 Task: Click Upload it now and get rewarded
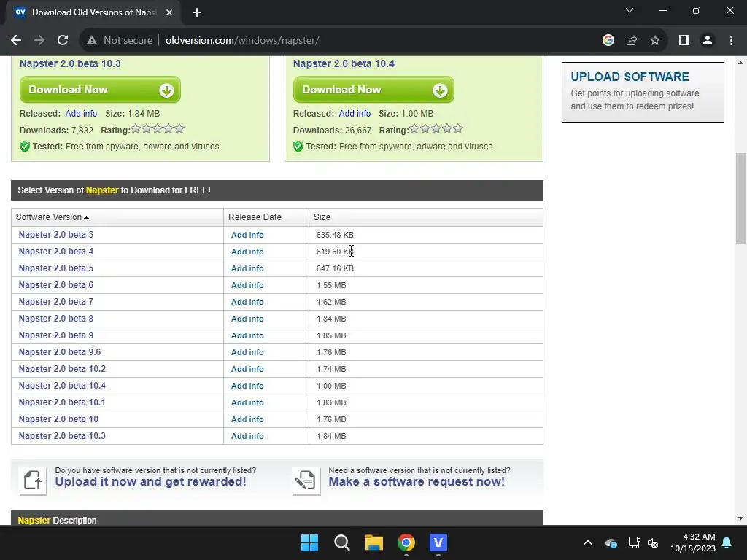(x=150, y=481)
